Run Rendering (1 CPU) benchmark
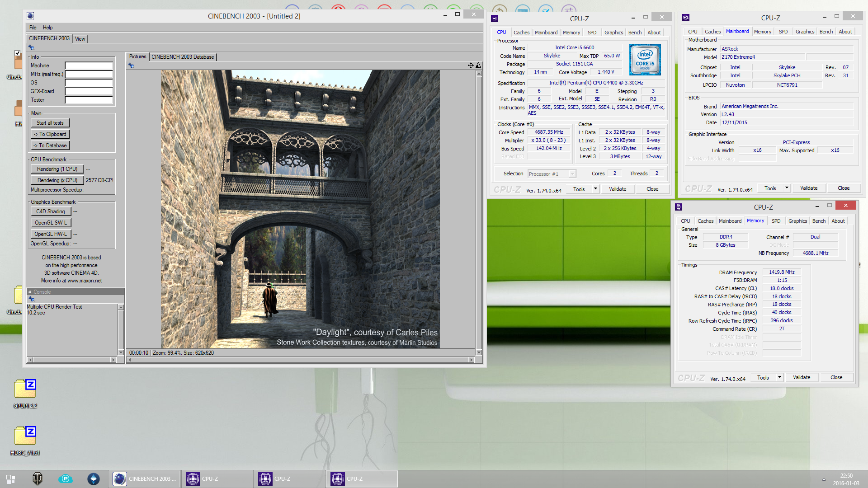Image resolution: width=868 pixels, height=488 pixels. tap(57, 169)
